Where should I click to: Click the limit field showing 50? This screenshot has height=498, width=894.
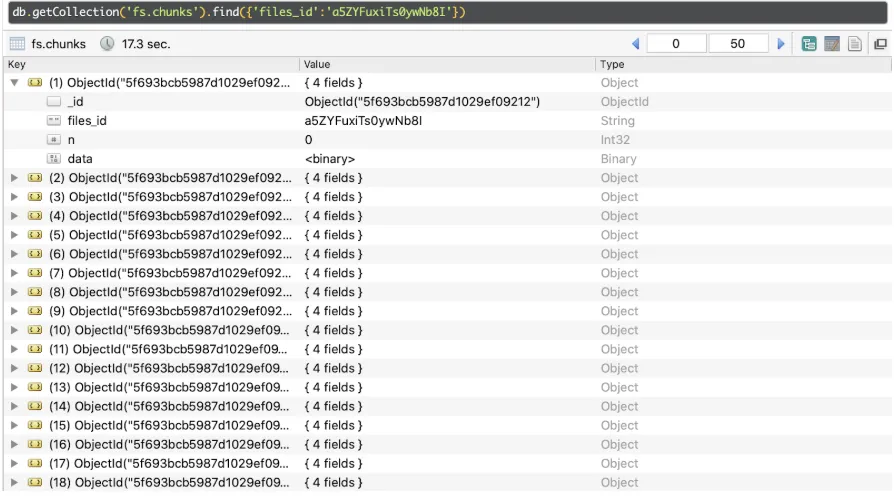(738, 44)
